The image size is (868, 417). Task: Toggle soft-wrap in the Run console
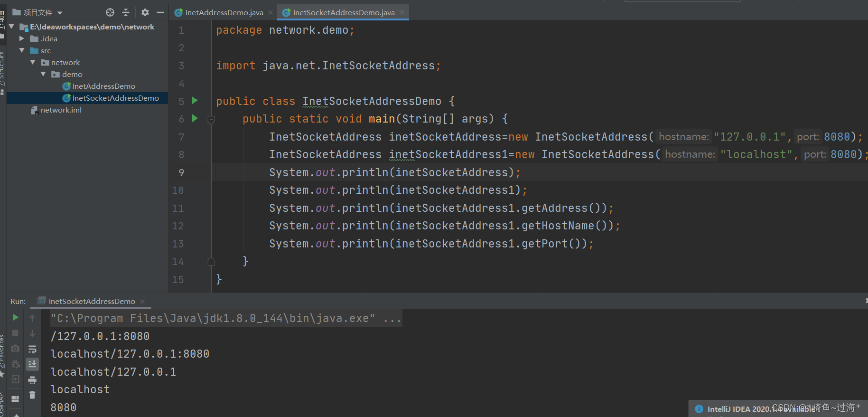32,349
